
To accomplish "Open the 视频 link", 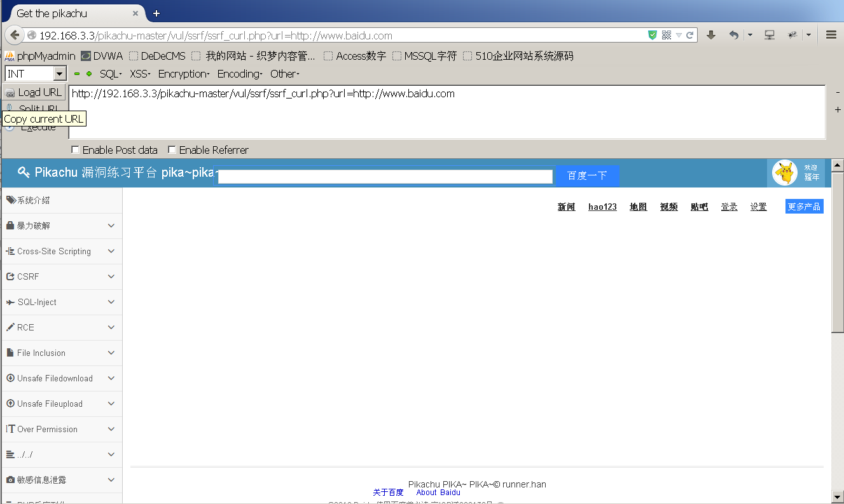I will point(668,207).
